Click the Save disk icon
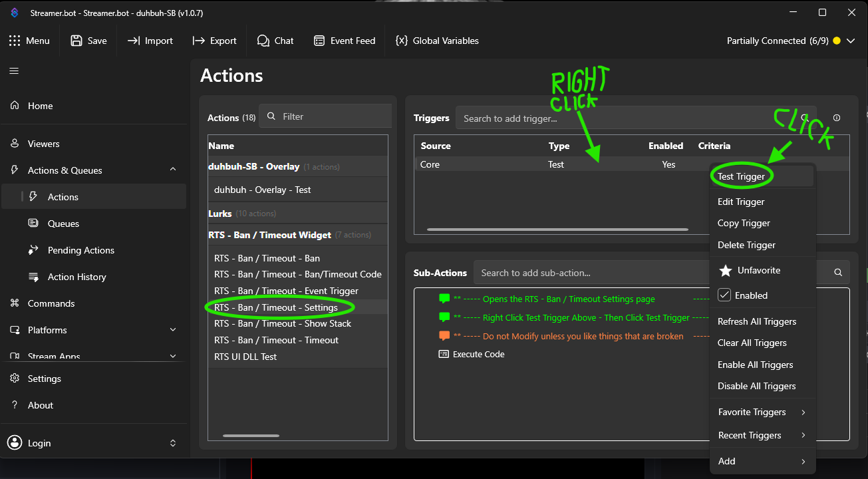The height and width of the screenshot is (479, 868). point(76,41)
